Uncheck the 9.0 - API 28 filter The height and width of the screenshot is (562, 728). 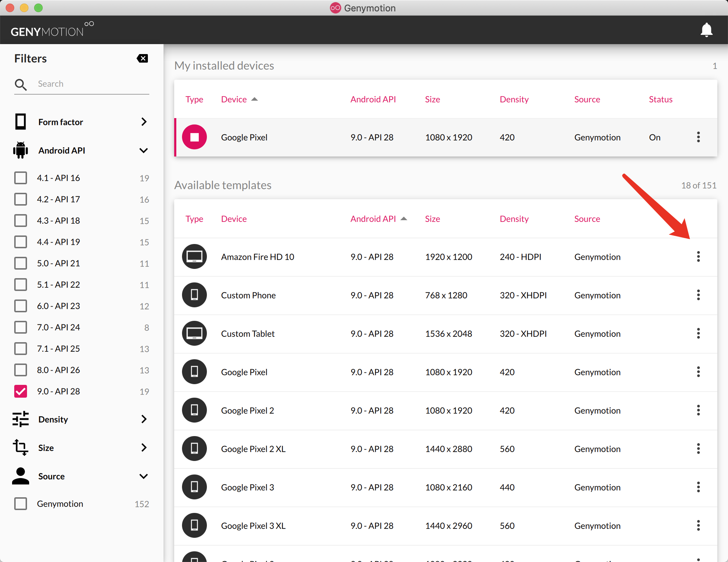point(21,391)
